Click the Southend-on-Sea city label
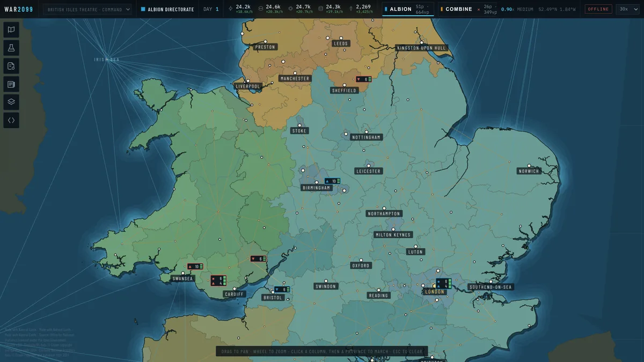 pos(491,287)
